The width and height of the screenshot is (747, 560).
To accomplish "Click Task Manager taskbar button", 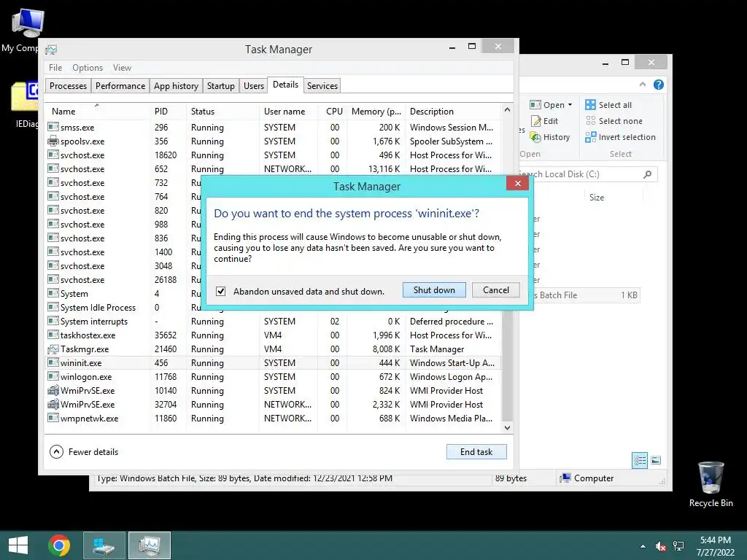I will [x=149, y=545].
